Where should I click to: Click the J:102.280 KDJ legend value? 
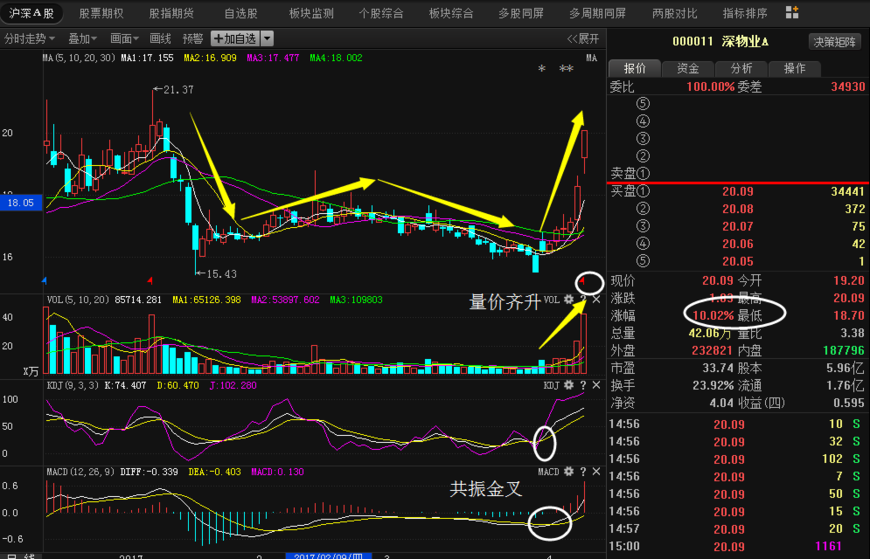(232, 385)
